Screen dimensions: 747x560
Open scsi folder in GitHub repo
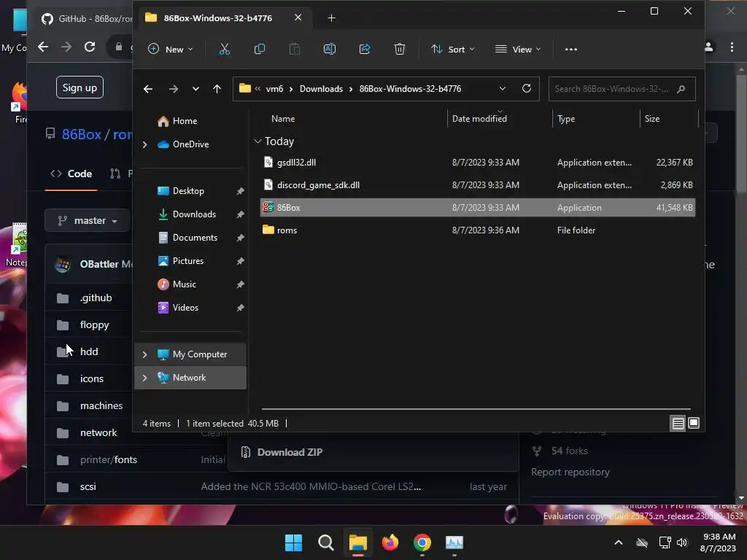88,486
